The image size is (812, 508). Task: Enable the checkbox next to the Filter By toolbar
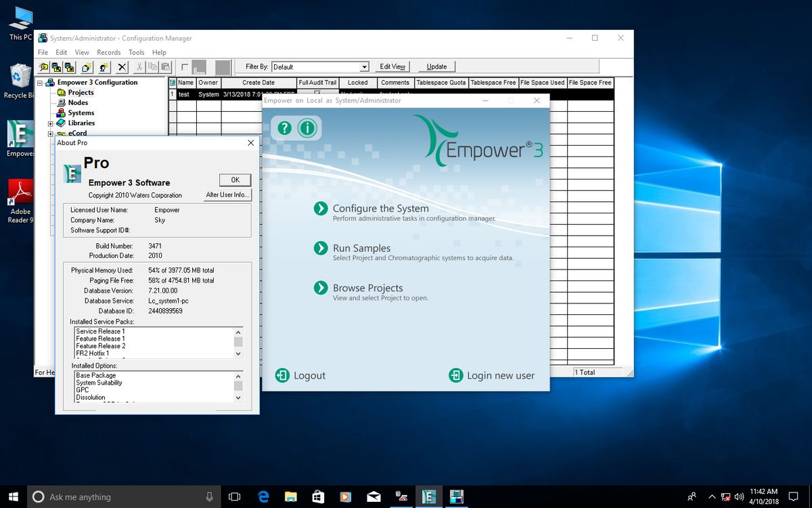point(184,66)
